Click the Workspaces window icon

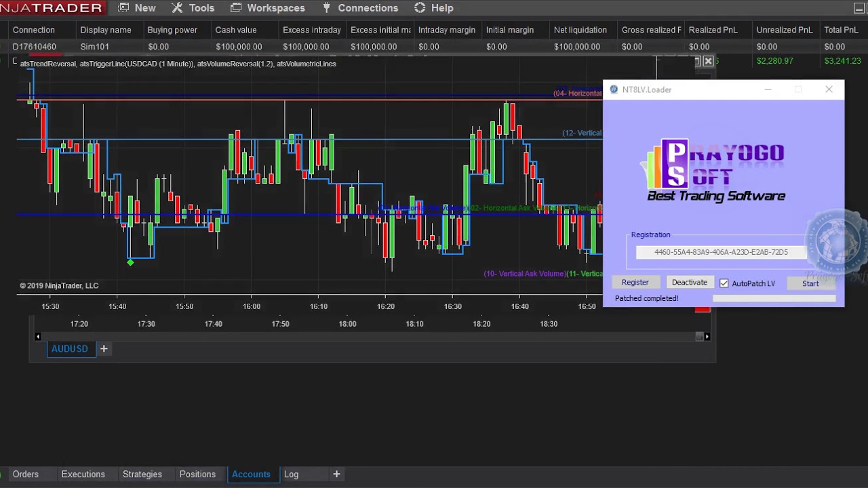(x=236, y=8)
